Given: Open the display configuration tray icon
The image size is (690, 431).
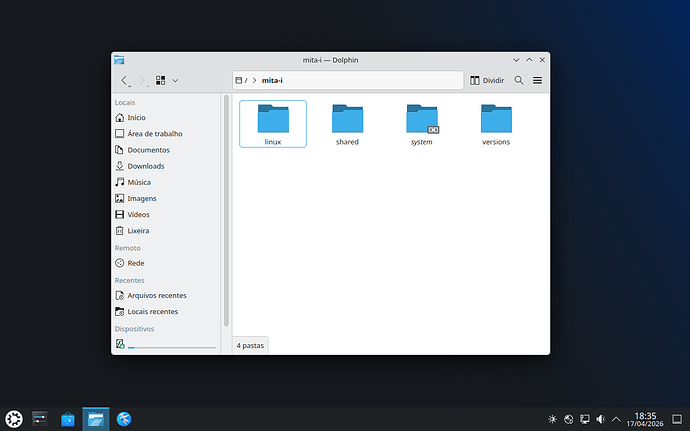Looking at the screenshot, I should (584, 419).
